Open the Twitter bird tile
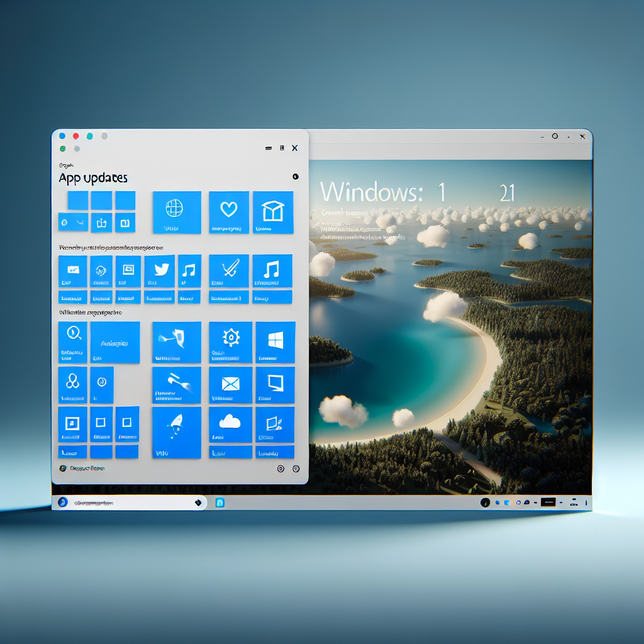Screen dimensions: 644x644 point(159,271)
